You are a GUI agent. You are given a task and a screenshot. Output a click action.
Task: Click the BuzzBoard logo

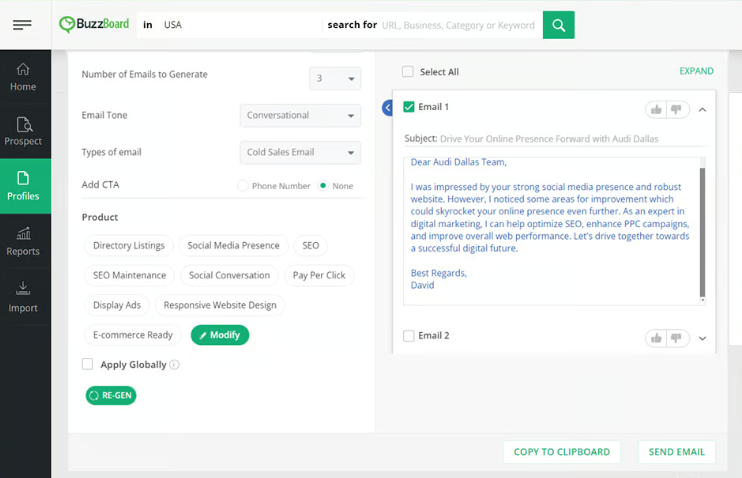coord(94,24)
